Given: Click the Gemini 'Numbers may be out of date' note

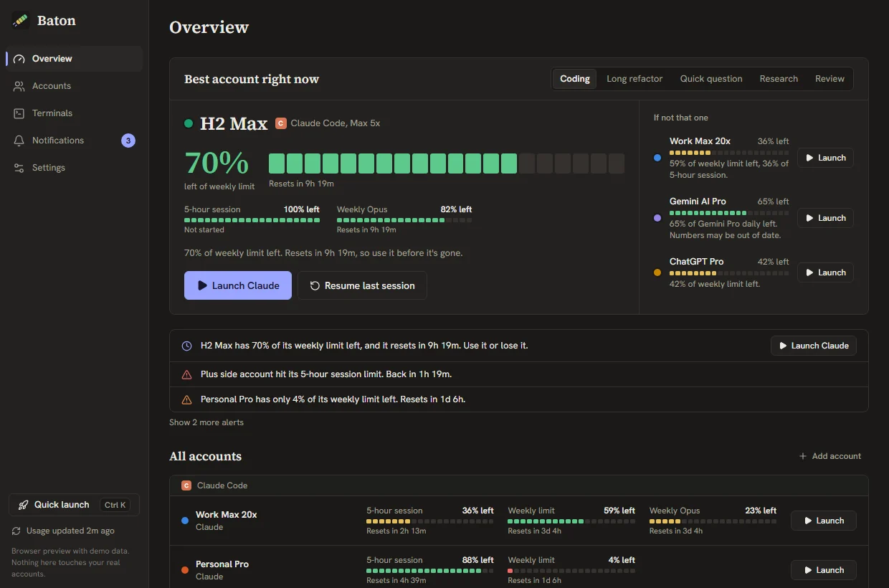Looking at the screenshot, I should point(726,235).
